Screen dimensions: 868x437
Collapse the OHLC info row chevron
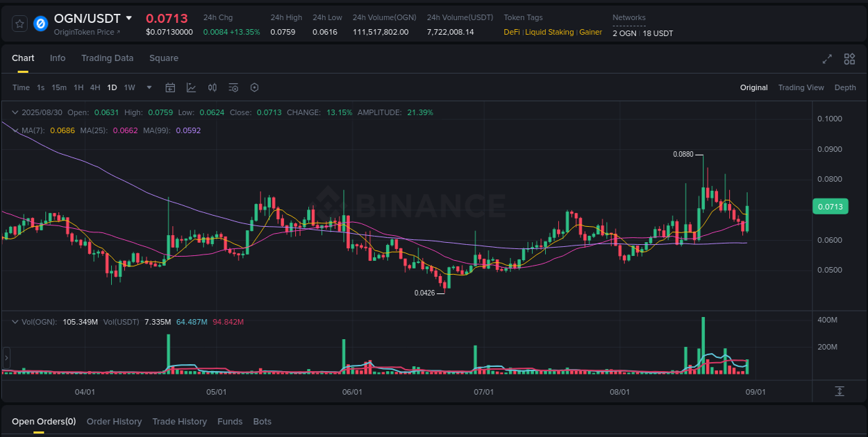point(15,112)
